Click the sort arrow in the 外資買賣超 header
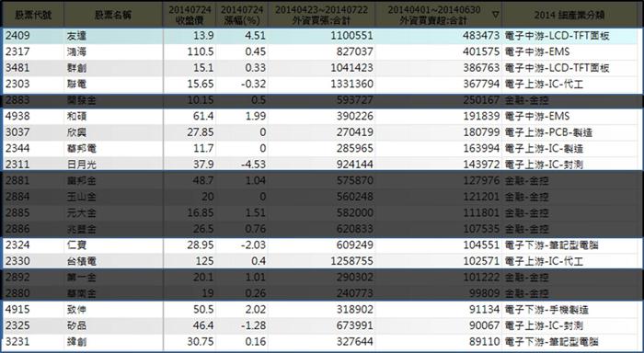This screenshot has width=644, height=353. (x=495, y=15)
